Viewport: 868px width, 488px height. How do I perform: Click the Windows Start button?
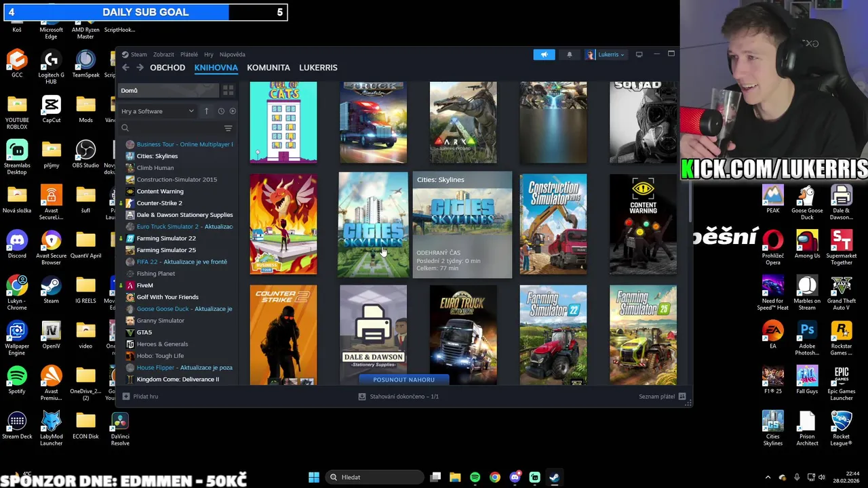314,477
